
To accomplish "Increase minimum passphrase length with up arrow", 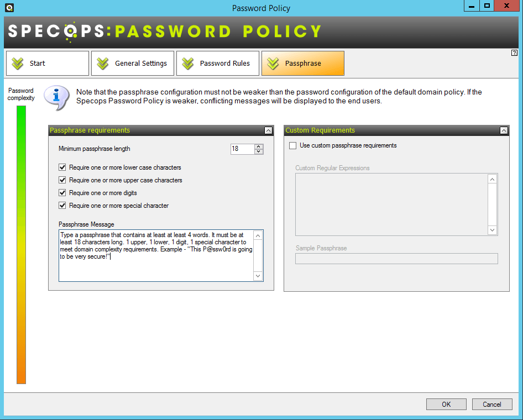I will click(259, 146).
